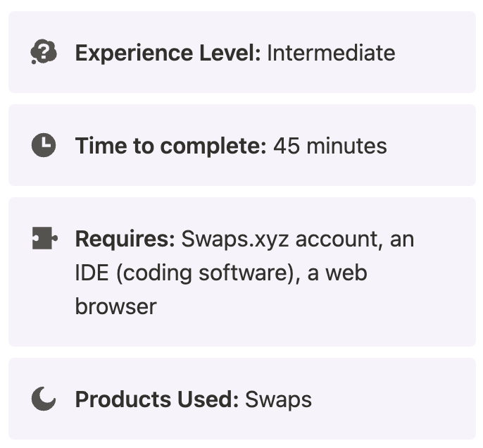Click the Products Used label
Screen dimensions: 483x448
(157, 399)
